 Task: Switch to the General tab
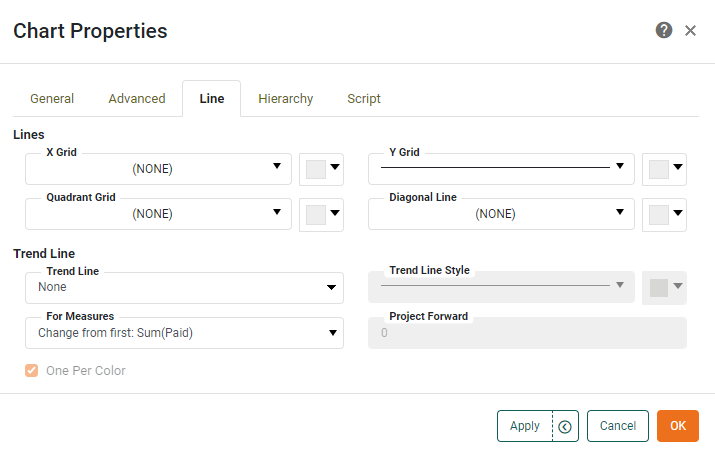point(52,99)
